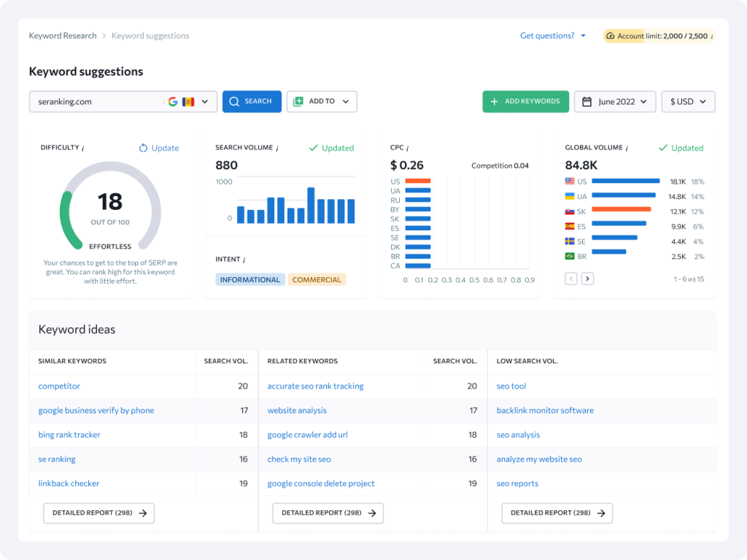The image size is (747, 560).
Task: Open the region flag dropdown
Action: [x=195, y=101]
